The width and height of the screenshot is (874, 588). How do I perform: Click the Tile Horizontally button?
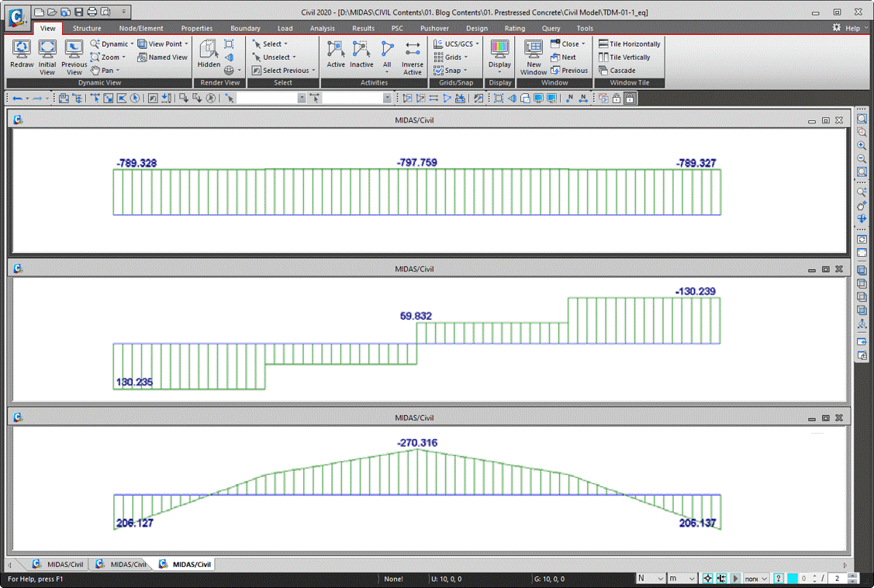click(x=628, y=43)
